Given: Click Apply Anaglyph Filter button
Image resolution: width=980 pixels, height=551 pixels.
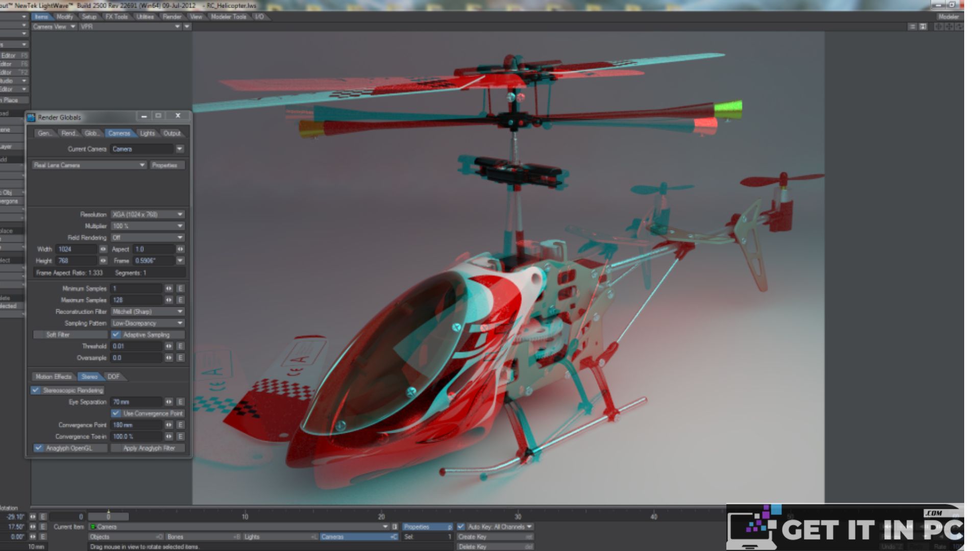Looking at the screenshot, I should (149, 448).
